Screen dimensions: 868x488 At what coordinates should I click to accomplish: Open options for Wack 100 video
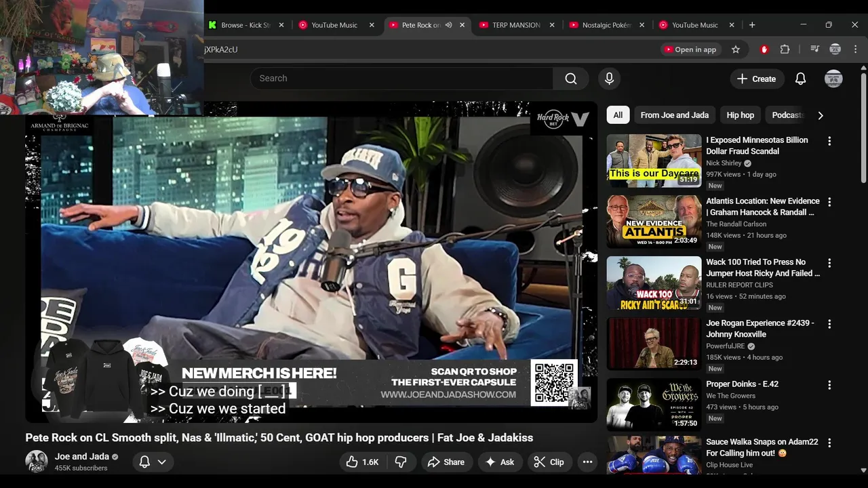click(x=829, y=263)
